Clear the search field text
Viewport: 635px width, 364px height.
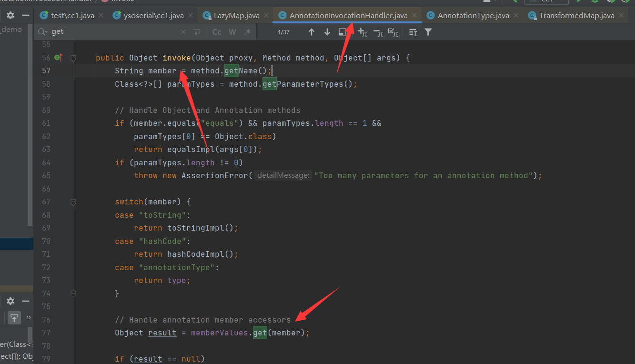(x=183, y=32)
